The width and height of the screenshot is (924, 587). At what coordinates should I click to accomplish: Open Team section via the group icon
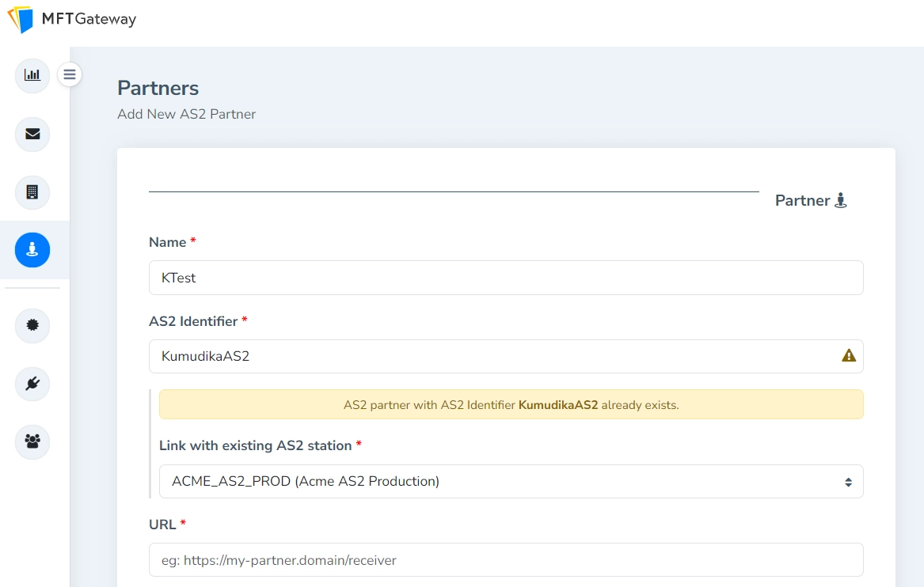click(32, 442)
